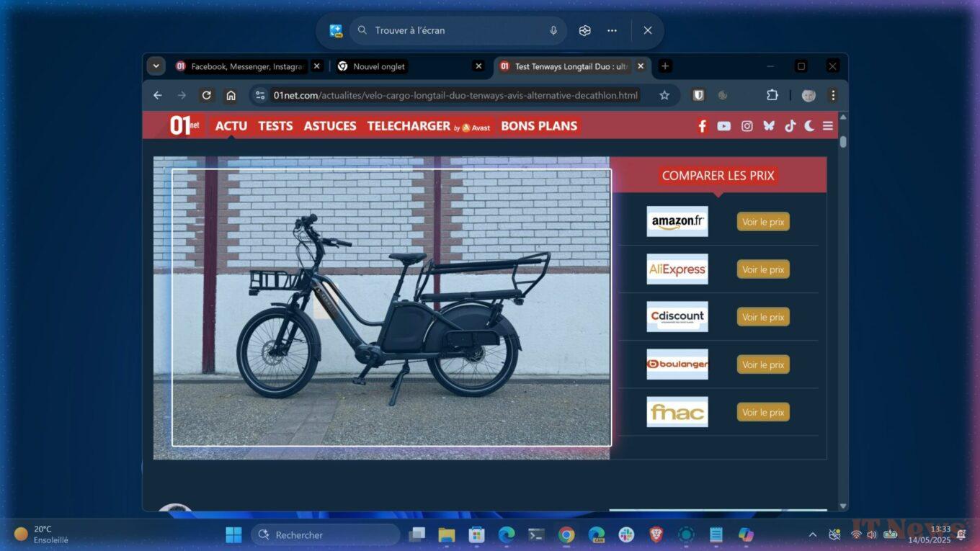The image size is (980, 551).
Task: Activate the microphone in the screen search bar
Action: (x=553, y=30)
